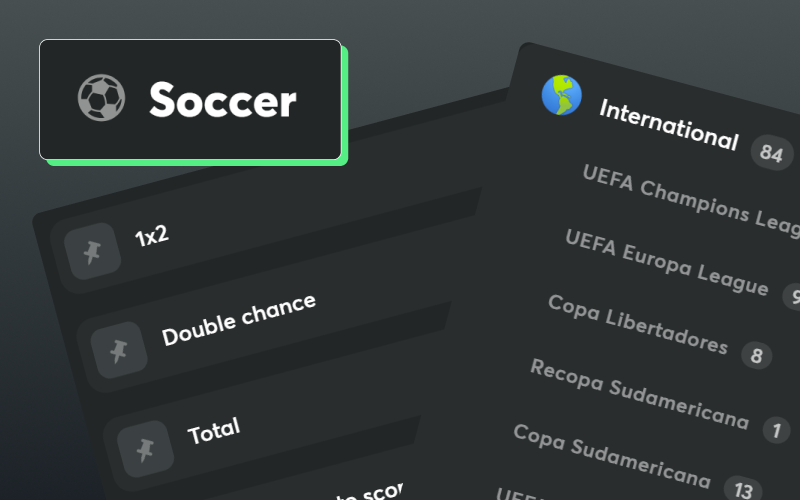Pin the Double chance market
The width and height of the screenshot is (800, 500).
click(119, 350)
